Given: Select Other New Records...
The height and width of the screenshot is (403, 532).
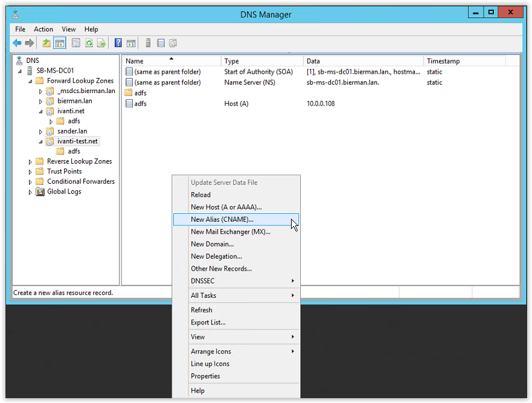Looking at the screenshot, I should pos(236,268).
